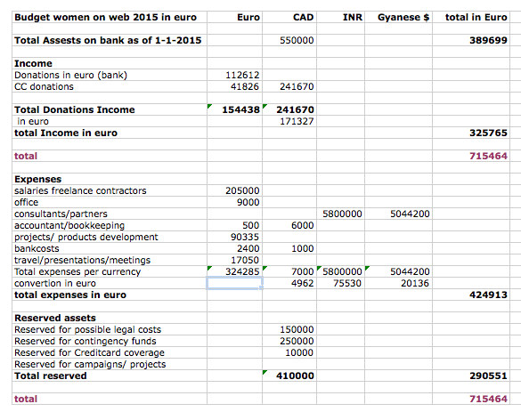Viewport: 521px width, 420px height.
Task: Select the Total reserved euro value 290551
Action: coord(471,376)
